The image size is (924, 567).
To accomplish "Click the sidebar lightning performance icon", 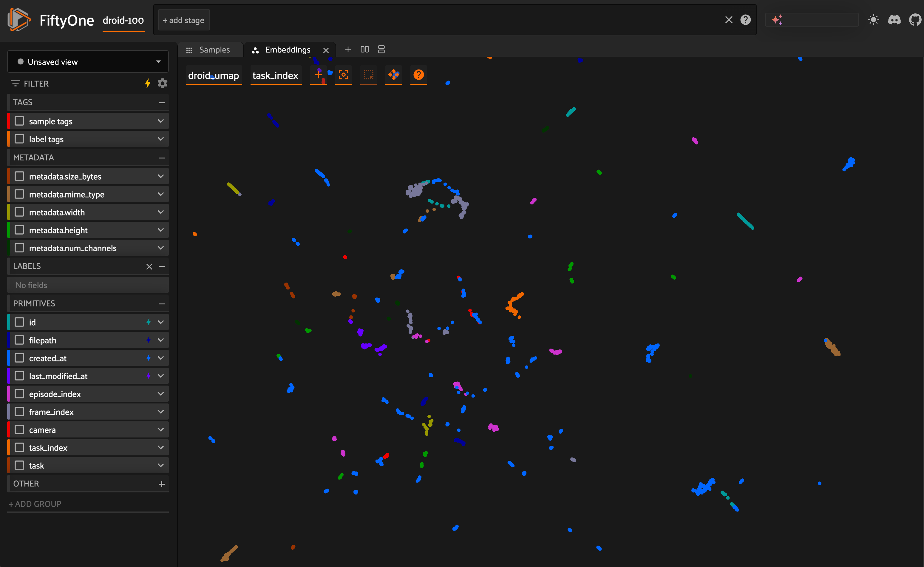I will 148,83.
